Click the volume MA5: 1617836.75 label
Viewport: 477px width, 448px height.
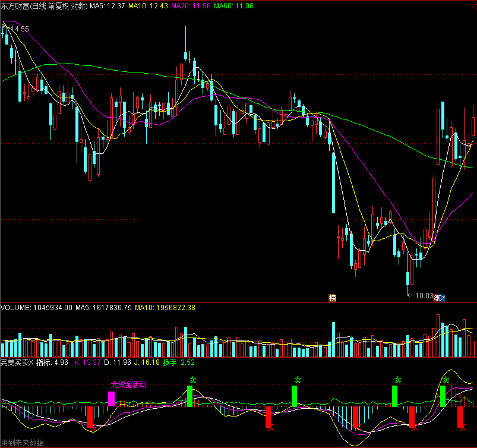[x=104, y=308]
